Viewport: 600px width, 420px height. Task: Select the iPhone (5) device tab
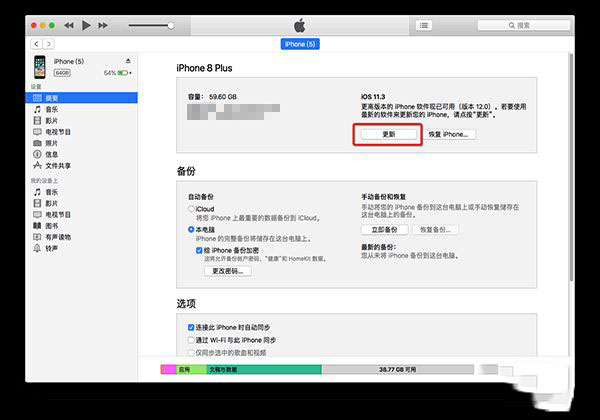[300, 44]
